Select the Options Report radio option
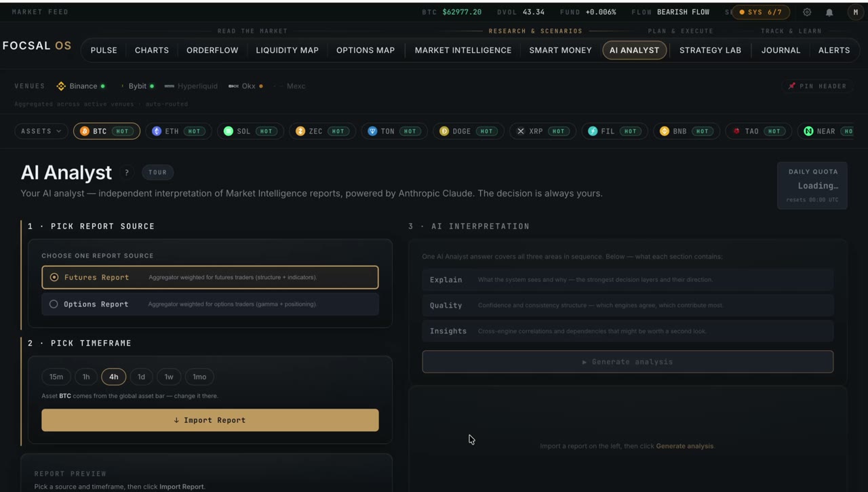 210,304
